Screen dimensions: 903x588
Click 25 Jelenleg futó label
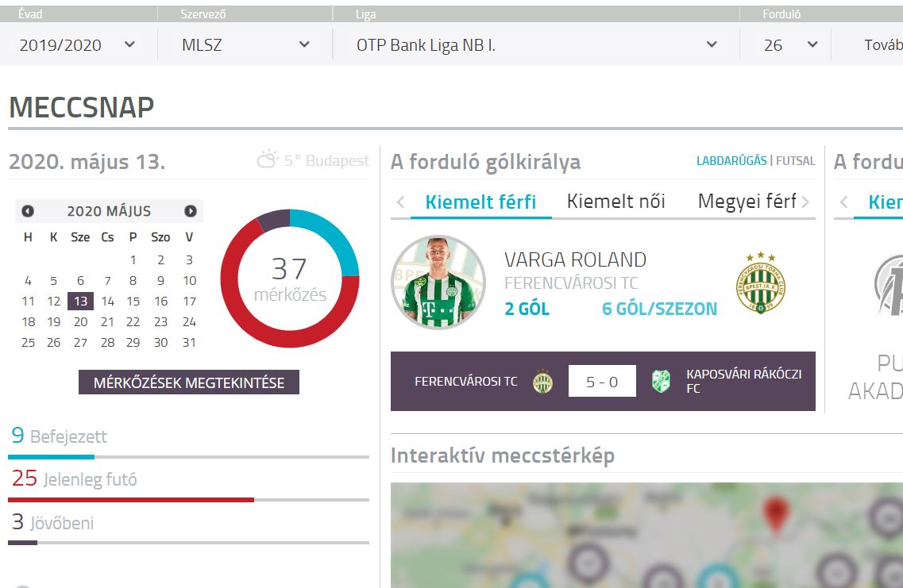click(x=75, y=478)
